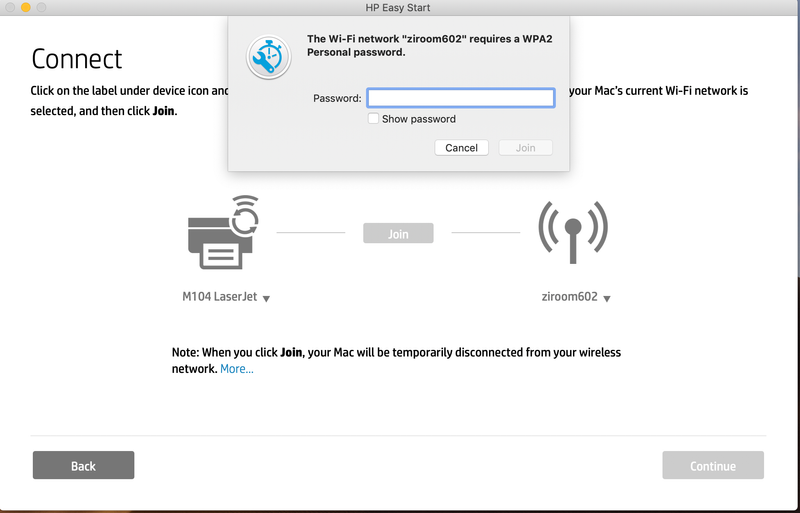
Task: Click the Continue button
Action: tap(713, 465)
